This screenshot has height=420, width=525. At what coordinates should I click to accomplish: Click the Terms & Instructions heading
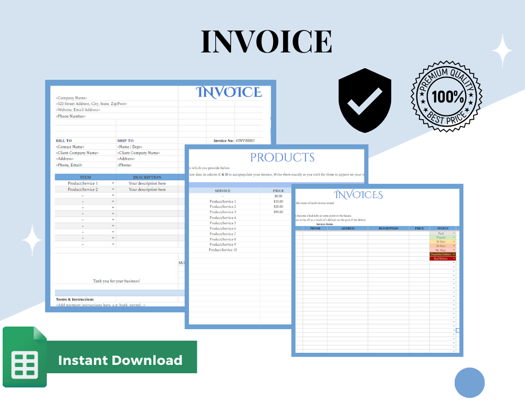pyautogui.click(x=75, y=299)
